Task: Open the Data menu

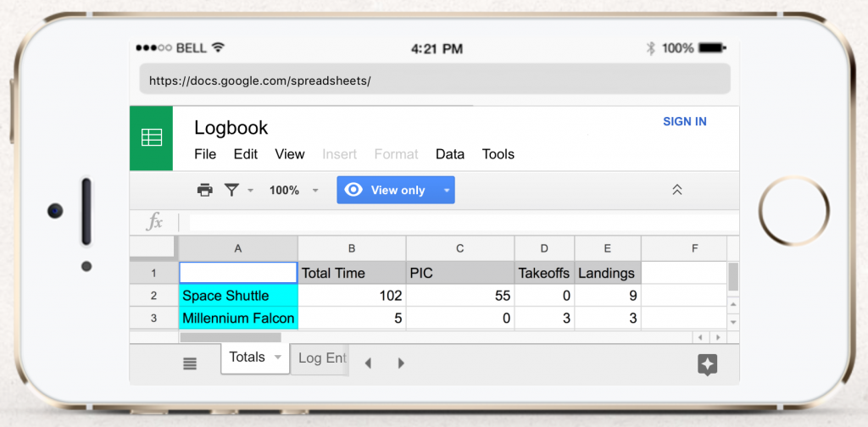Action: click(x=449, y=154)
